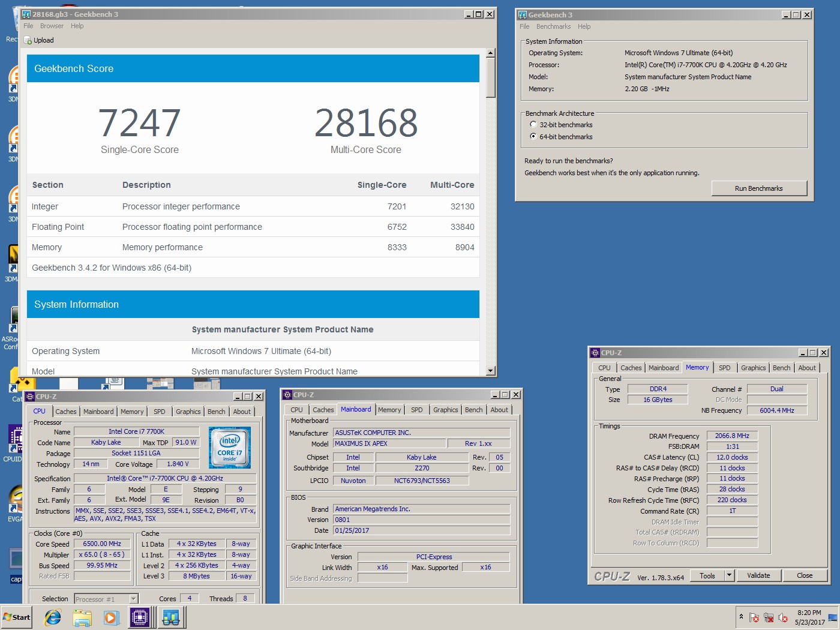Screen dimensions: 840x630
Task: Open Graphics tab in processor CPU-Z window
Action: tap(188, 412)
